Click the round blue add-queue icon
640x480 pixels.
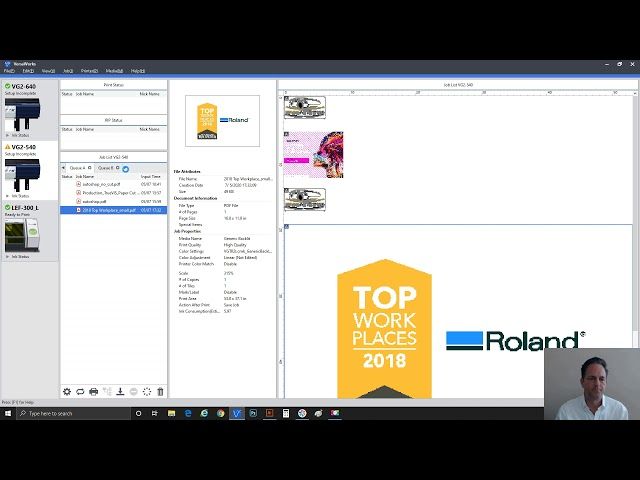coord(126,168)
